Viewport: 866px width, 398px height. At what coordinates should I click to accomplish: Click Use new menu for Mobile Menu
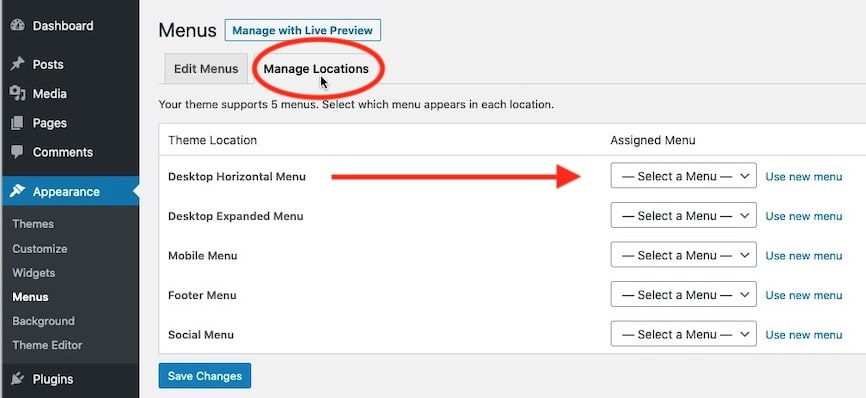(x=804, y=256)
